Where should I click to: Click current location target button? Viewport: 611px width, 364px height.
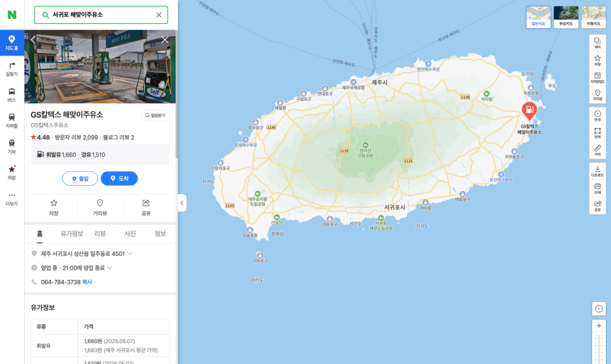point(599,309)
